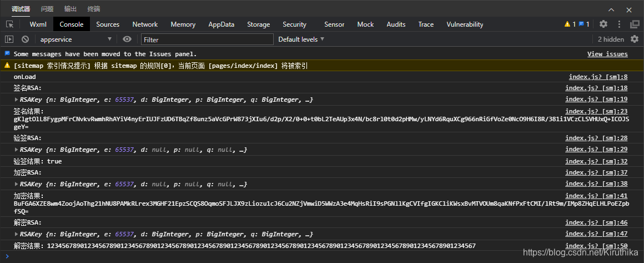Open the AppData tab
This screenshot has width=644, height=263.
click(x=221, y=24)
